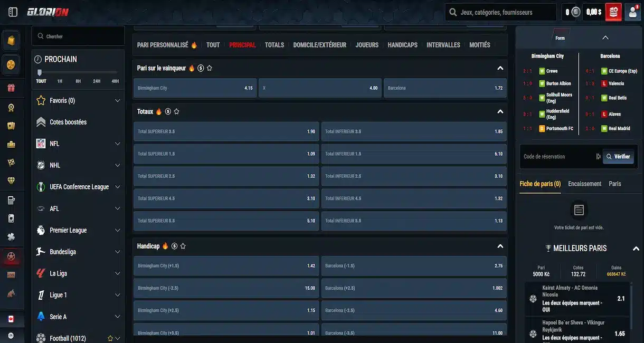The height and width of the screenshot is (343, 644).
Task: Switch to the JOUEURS market tab
Action: point(367,45)
